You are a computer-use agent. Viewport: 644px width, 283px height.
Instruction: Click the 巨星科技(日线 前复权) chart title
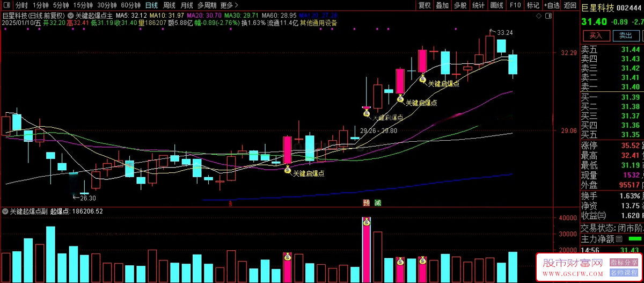[x=33, y=16]
